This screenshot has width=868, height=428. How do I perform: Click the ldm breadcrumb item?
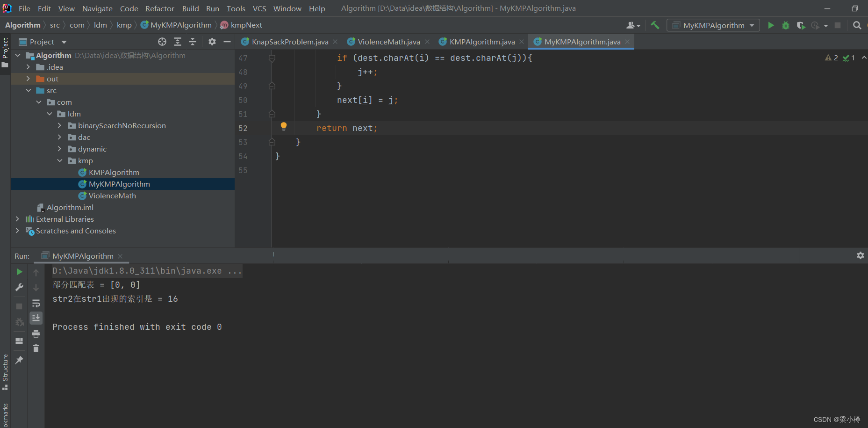pos(100,25)
